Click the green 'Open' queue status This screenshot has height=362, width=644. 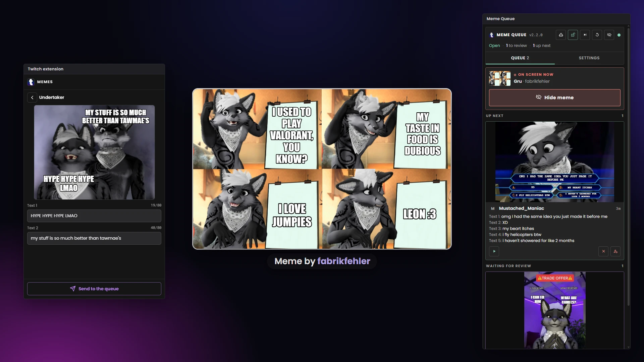pyautogui.click(x=494, y=46)
